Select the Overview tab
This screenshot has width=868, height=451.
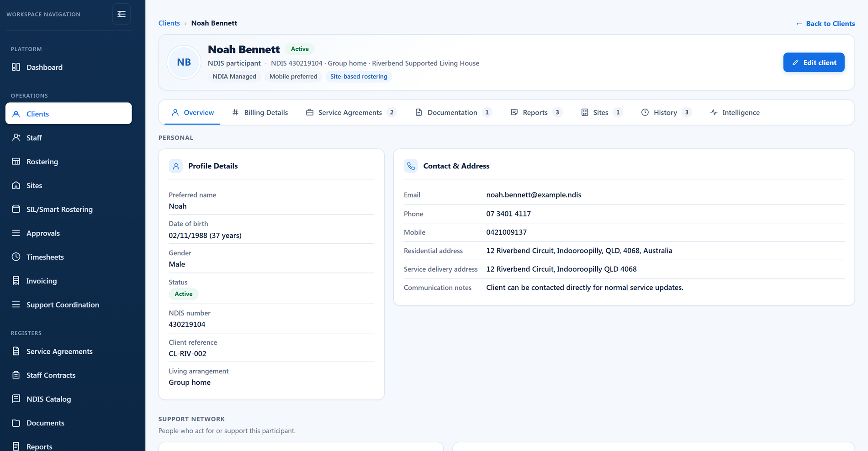click(192, 112)
